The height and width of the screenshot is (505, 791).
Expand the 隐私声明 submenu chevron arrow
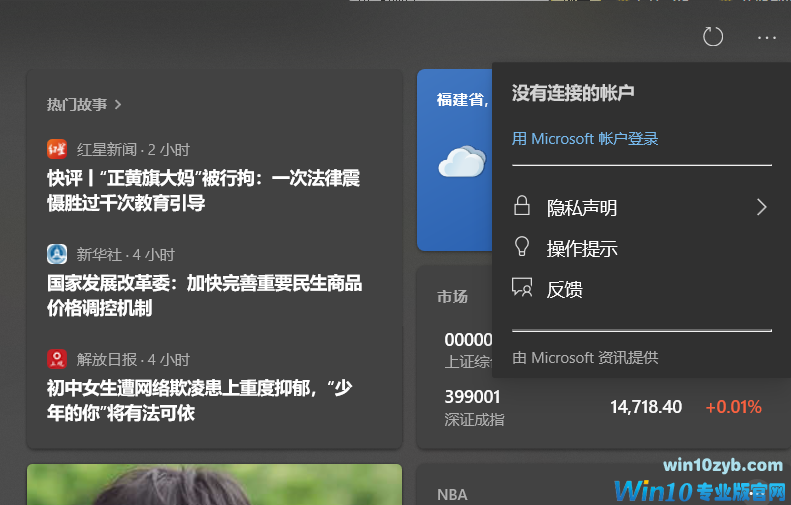(x=762, y=207)
